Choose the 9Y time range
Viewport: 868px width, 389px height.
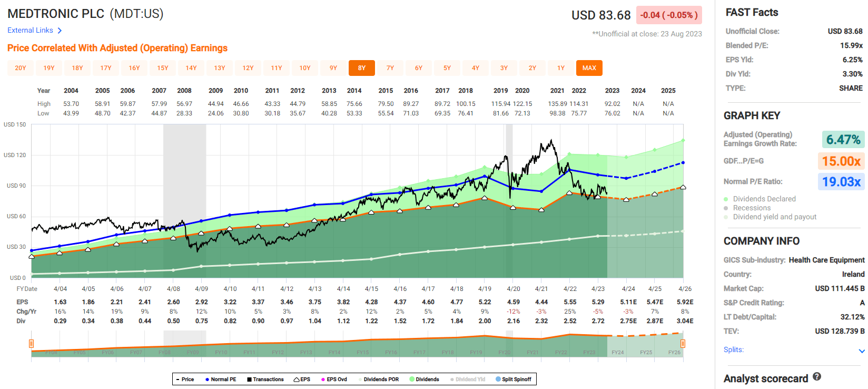tap(333, 68)
